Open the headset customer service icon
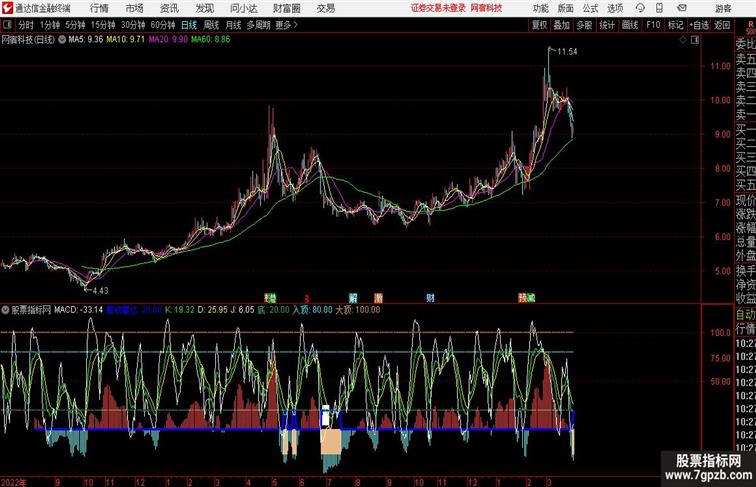Image resolution: width=756 pixels, height=487 pixels. pos(640,8)
